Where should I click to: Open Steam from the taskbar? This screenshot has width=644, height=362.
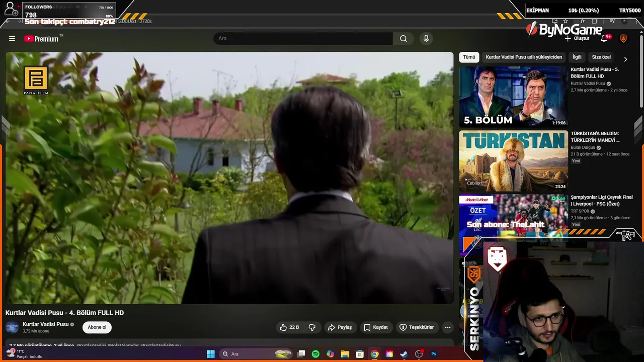[x=404, y=354]
